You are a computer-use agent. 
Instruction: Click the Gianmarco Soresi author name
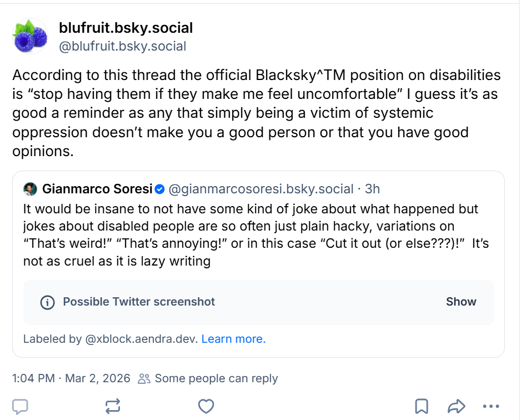[97, 189]
